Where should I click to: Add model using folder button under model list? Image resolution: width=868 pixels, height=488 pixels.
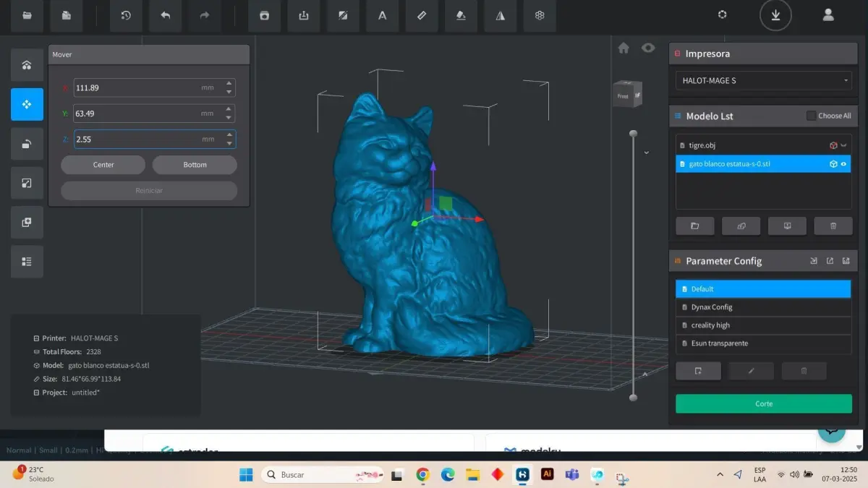(694, 226)
